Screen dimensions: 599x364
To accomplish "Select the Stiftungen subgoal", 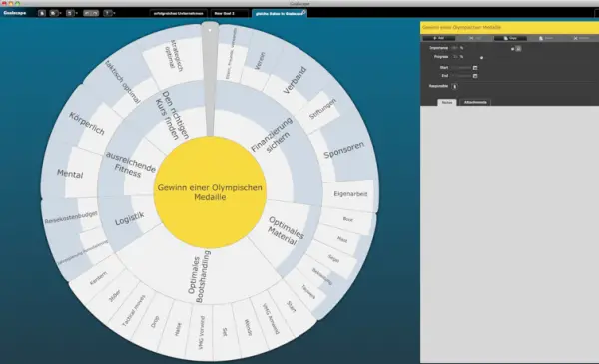I will pos(323,109).
